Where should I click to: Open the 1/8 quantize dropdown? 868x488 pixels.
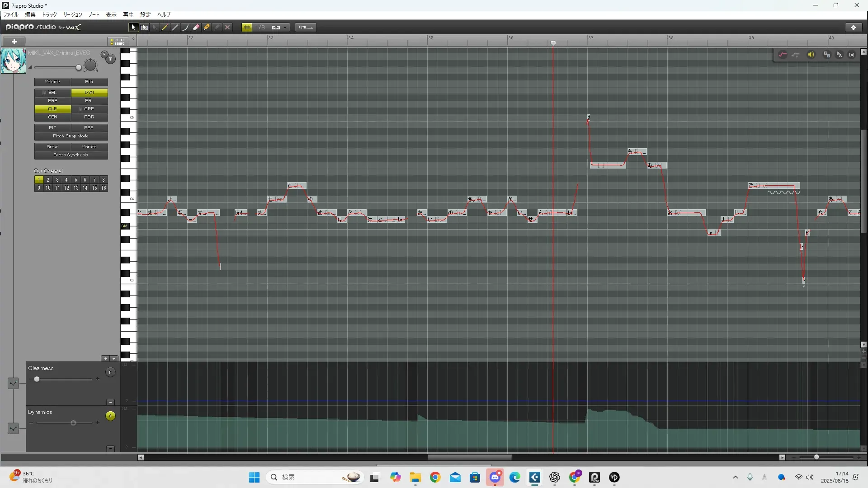point(285,28)
